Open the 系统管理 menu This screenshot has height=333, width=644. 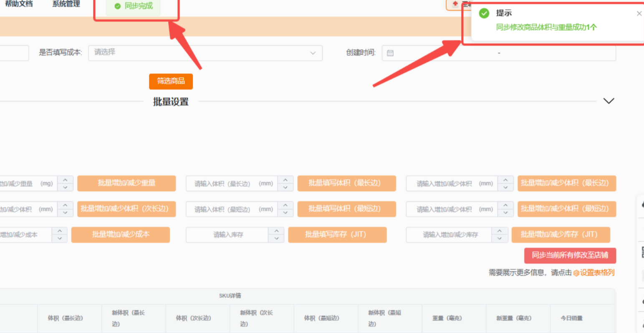66,5
